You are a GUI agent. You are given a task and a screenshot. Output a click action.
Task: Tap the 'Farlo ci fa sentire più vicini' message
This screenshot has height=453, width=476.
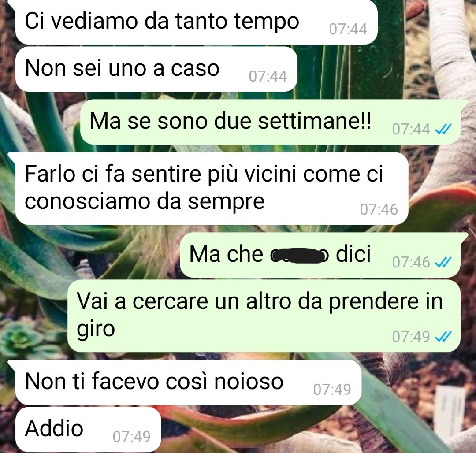pyautogui.click(x=212, y=189)
